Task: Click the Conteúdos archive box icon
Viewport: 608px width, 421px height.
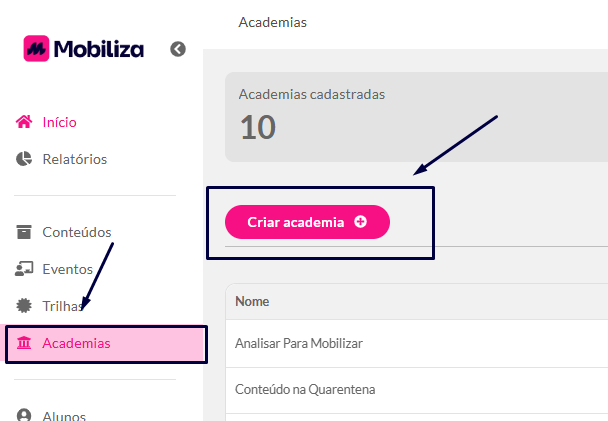Action: (x=24, y=232)
